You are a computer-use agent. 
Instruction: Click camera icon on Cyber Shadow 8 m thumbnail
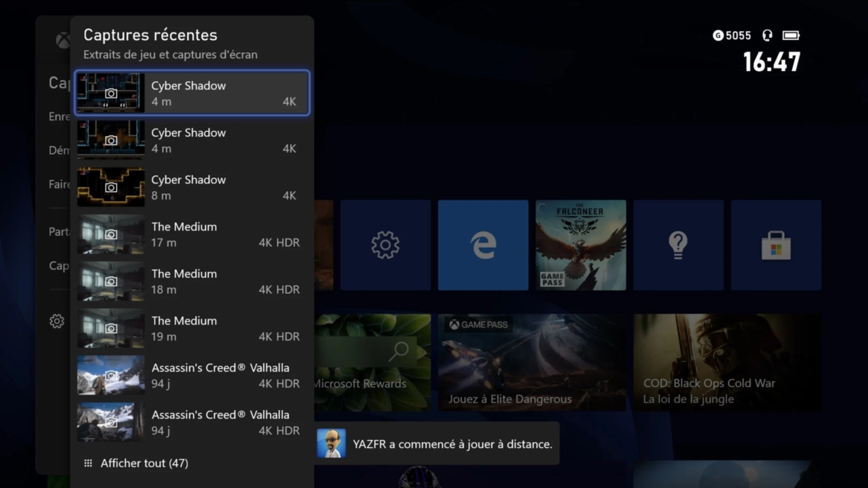click(111, 187)
